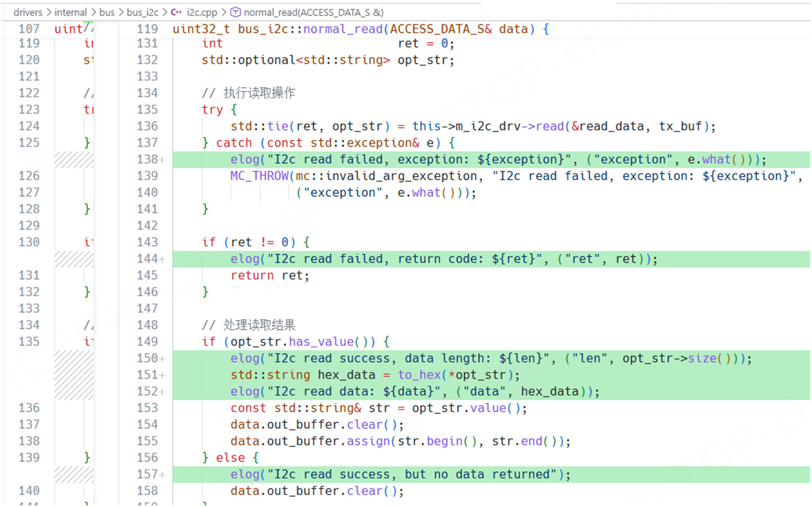Image resolution: width=812 pixels, height=507 pixels.
Task: Select the "bus" breadcrumb item
Action: pyautogui.click(x=106, y=13)
